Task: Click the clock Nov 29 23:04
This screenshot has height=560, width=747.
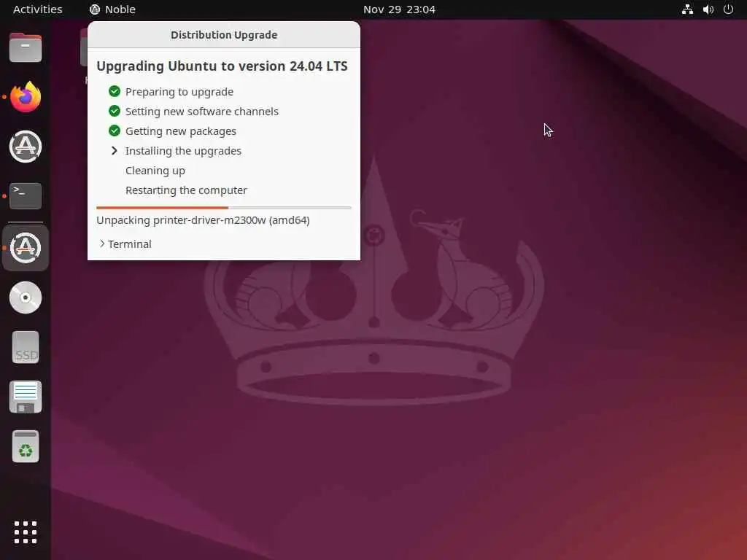Action: [x=399, y=9]
